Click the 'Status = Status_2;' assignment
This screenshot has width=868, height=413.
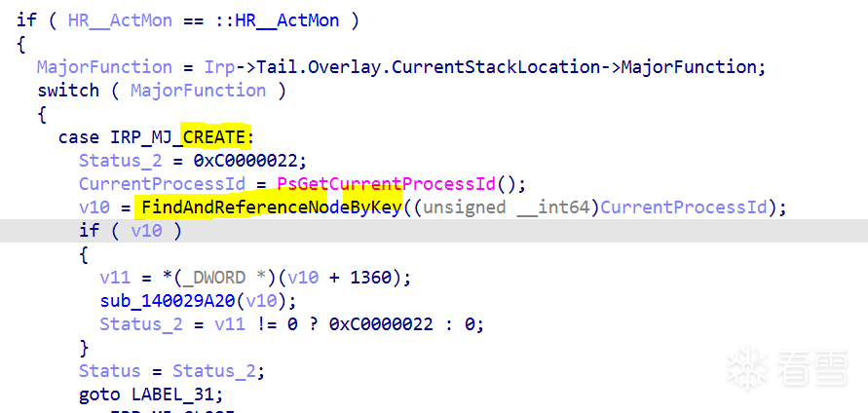click(172, 371)
